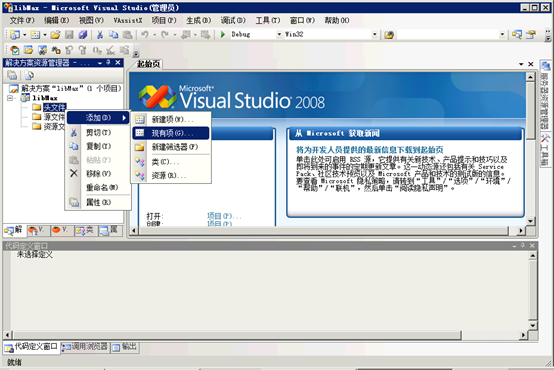Click the Save disk icon

click(x=69, y=34)
